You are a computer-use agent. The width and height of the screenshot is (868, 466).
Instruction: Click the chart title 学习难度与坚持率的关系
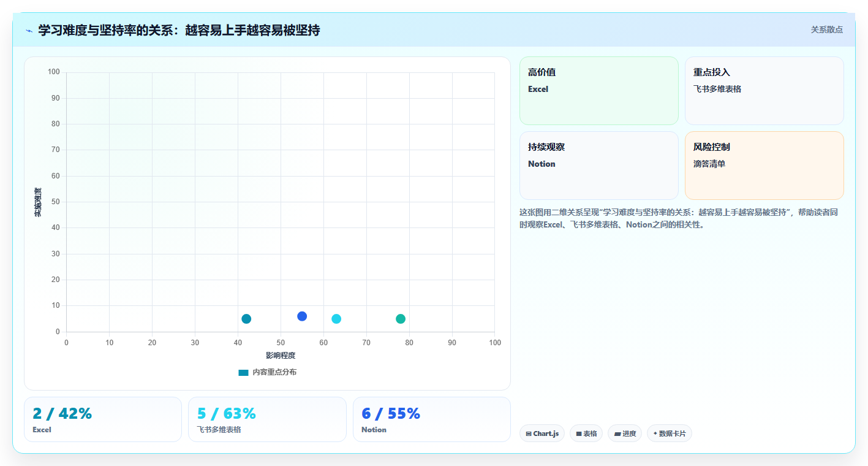pos(179,30)
